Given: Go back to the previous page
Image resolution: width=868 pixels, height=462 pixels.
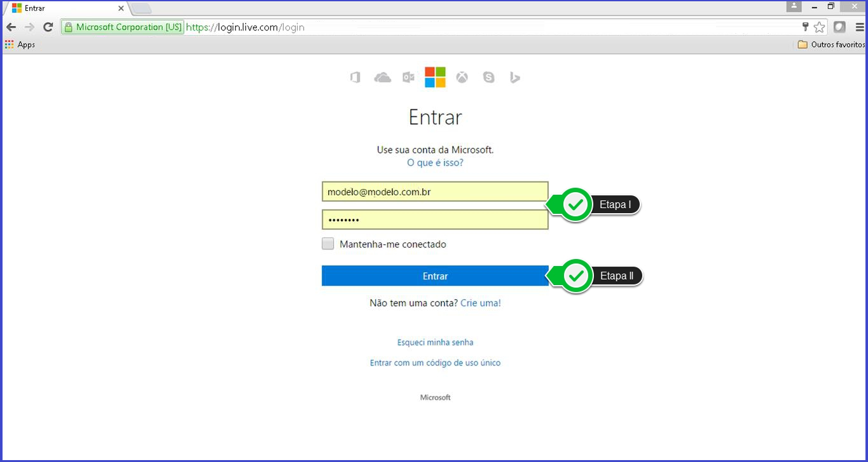Looking at the screenshot, I should click(x=11, y=27).
